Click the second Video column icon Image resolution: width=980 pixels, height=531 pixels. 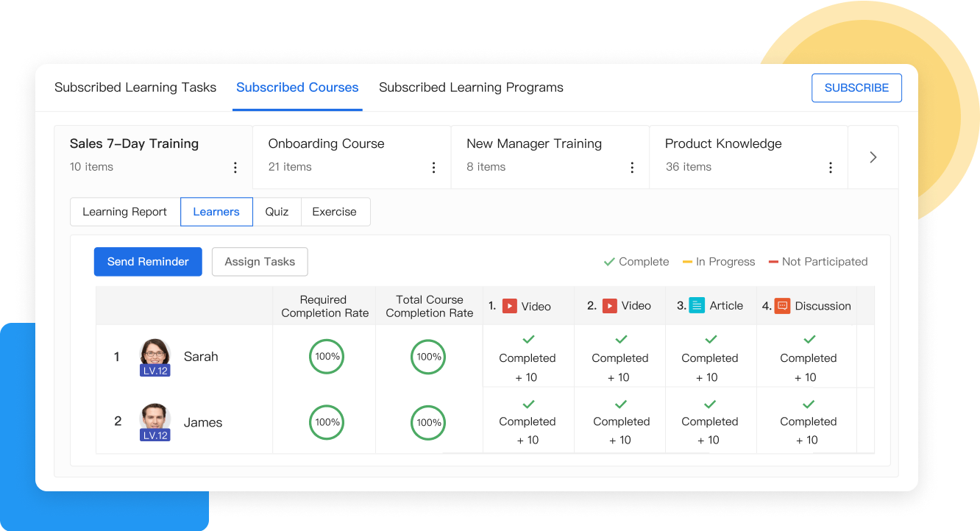coord(610,306)
